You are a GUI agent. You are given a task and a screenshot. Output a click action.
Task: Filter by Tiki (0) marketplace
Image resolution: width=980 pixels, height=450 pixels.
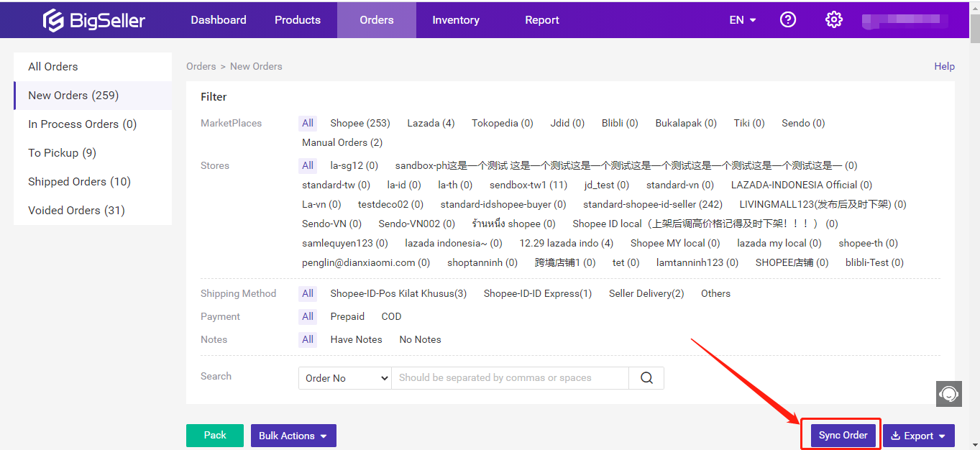point(749,124)
